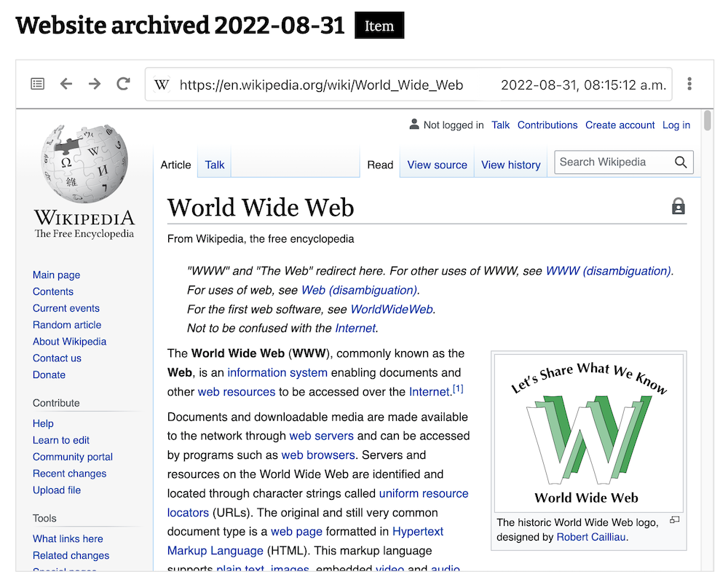
Task: Click the Wikipedia W favicon in address bar
Action: coord(162,85)
